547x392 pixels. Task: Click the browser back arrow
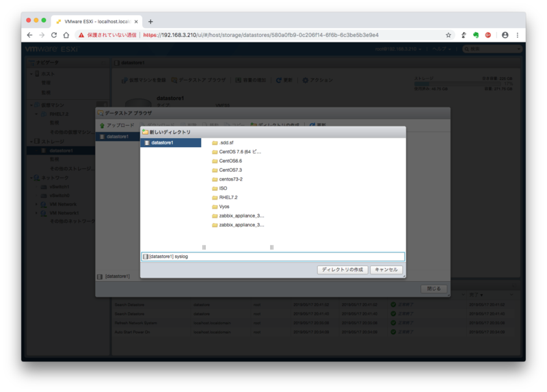29,35
